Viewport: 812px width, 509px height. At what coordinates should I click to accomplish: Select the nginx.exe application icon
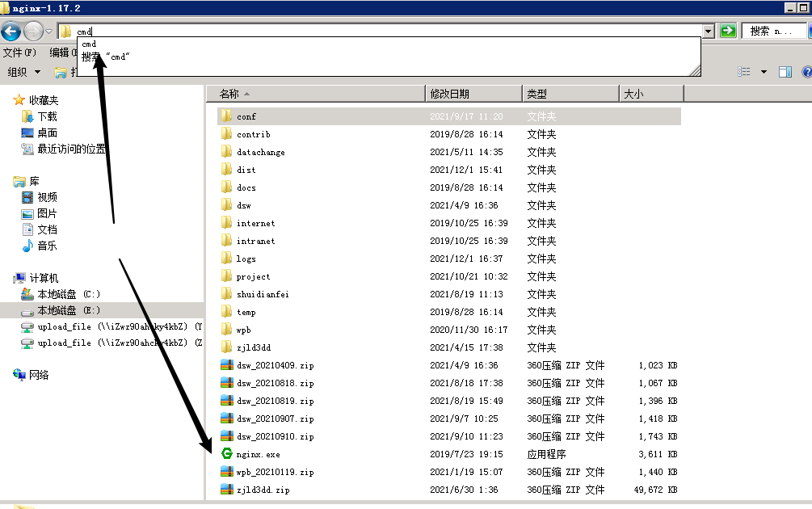[226, 453]
